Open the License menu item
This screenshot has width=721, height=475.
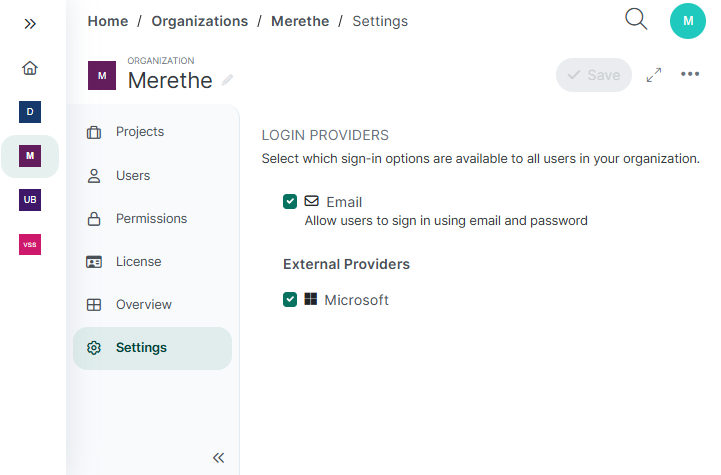click(x=153, y=262)
